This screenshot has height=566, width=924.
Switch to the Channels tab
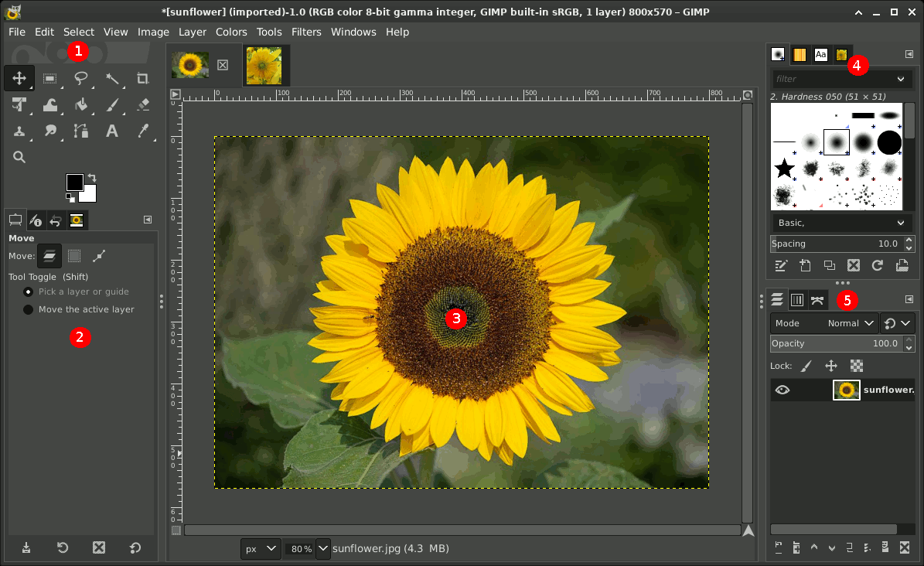coord(797,299)
